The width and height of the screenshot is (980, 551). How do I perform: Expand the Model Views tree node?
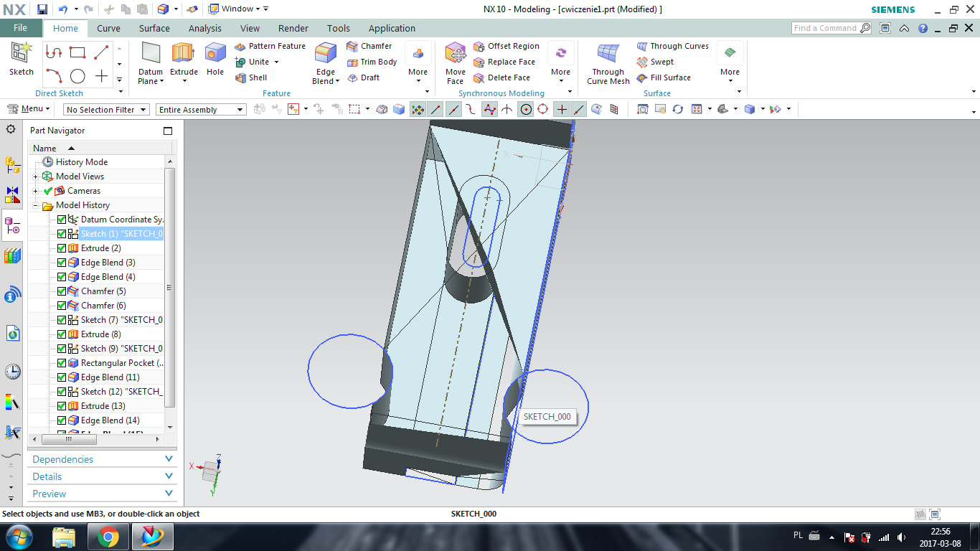[36, 176]
